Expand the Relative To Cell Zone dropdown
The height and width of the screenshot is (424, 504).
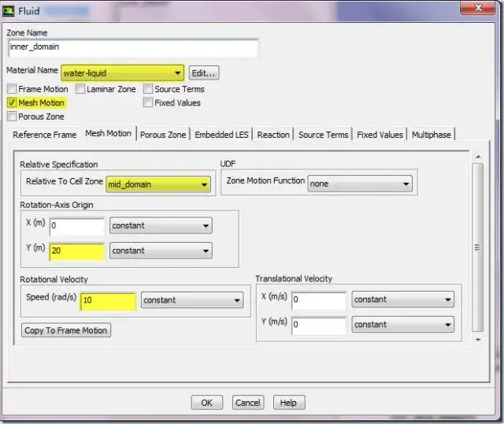(158, 184)
